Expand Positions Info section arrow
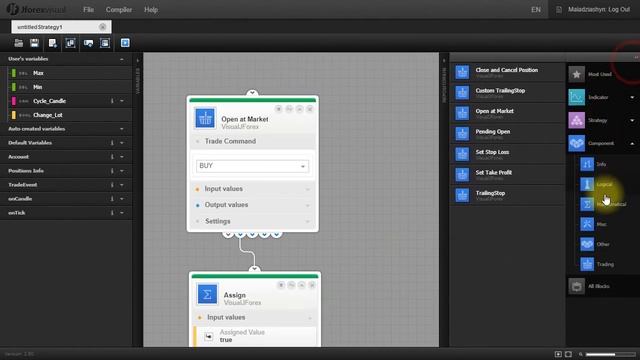 click(122, 171)
